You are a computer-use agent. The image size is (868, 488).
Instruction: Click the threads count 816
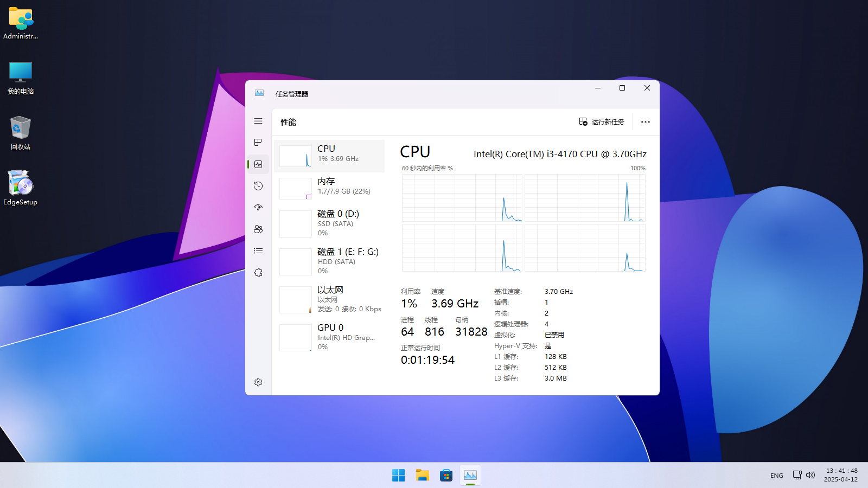(x=435, y=332)
